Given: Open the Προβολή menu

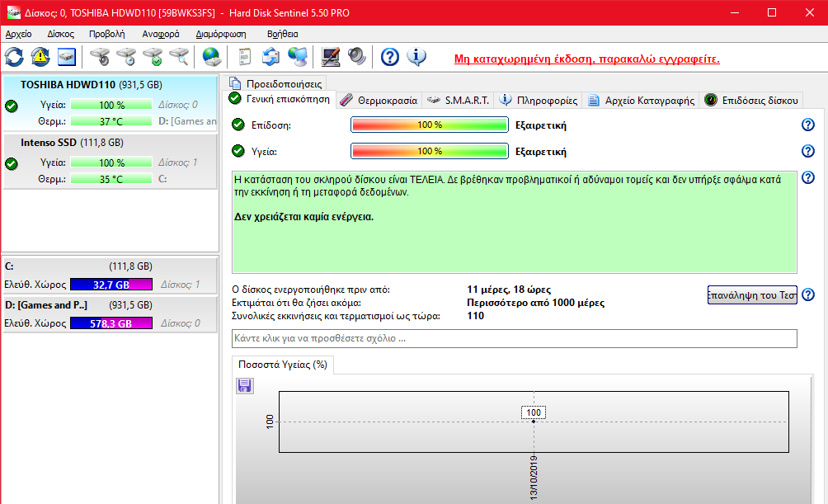Looking at the screenshot, I should pyautogui.click(x=107, y=34).
